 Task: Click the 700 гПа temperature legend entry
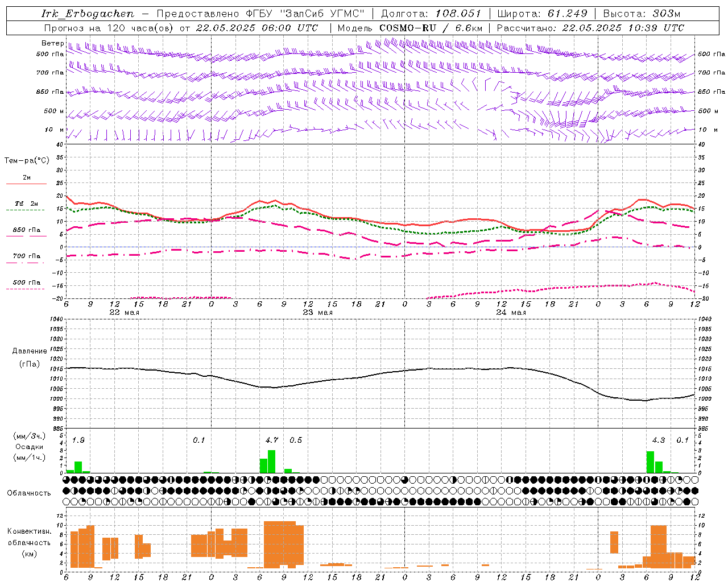tap(27, 256)
